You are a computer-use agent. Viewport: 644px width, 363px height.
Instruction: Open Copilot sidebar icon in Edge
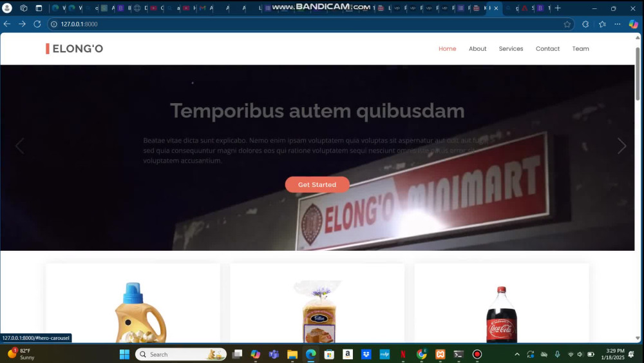click(633, 25)
